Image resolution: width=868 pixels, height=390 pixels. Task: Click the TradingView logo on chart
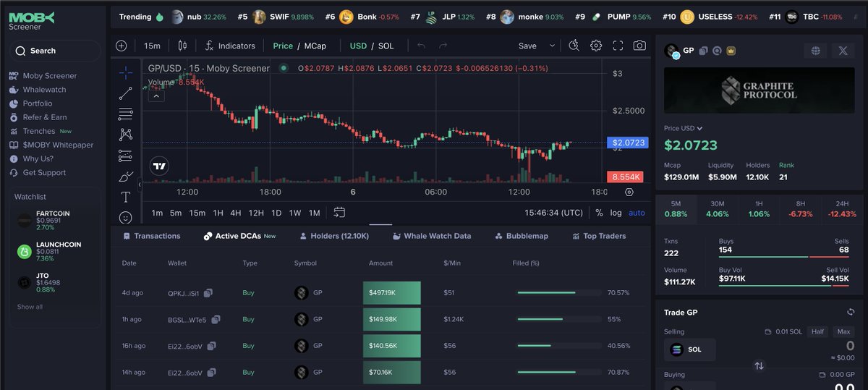(159, 166)
